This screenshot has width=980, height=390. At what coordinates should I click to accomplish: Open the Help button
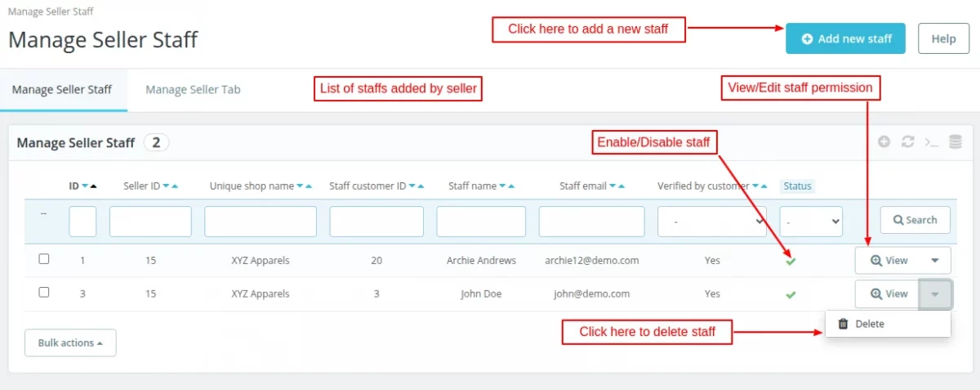tap(943, 38)
